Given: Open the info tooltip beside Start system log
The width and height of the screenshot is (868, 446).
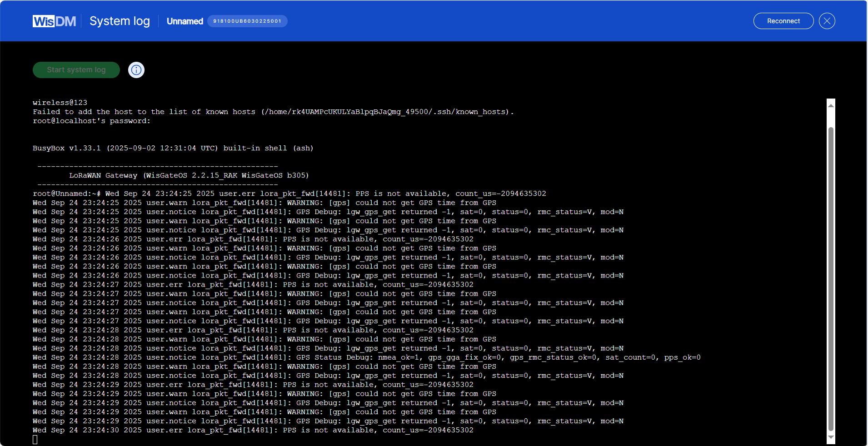Looking at the screenshot, I should pyautogui.click(x=136, y=69).
